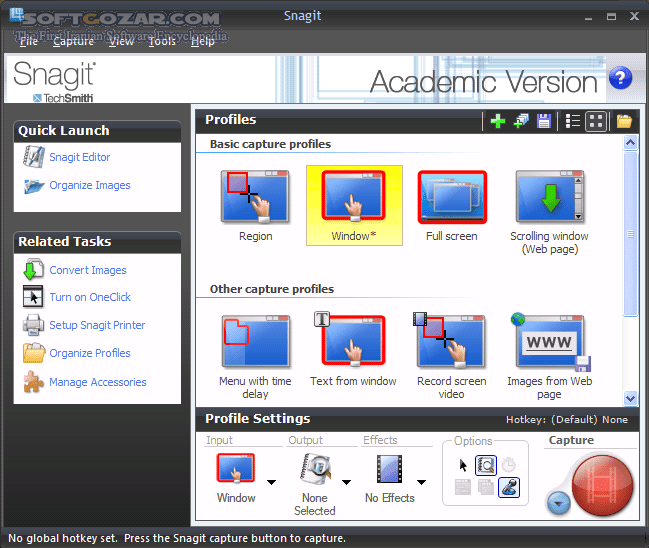Toggle the greyed stacked-windows option in Options

click(x=486, y=487)
